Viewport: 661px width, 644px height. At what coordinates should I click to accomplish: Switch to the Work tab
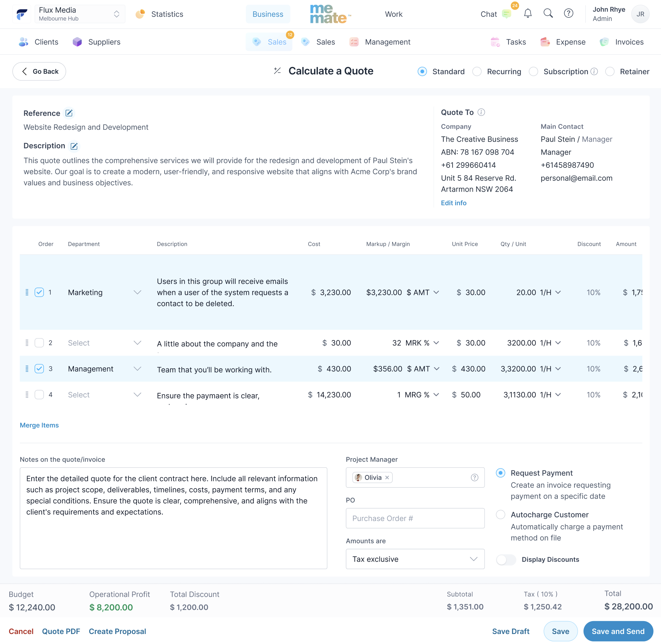[x=393, y=14]
